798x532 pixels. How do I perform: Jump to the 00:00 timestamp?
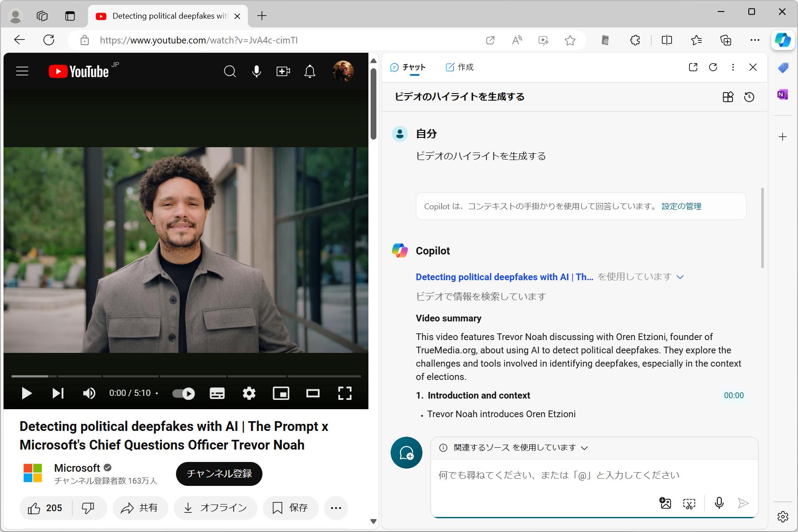coord(734,395)
